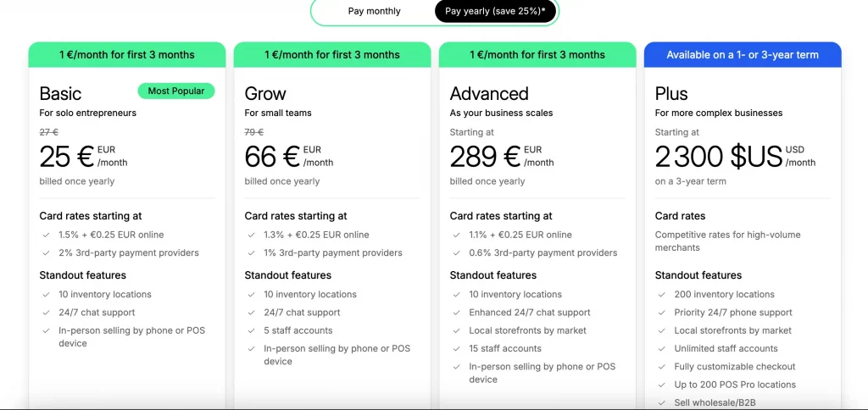
Task: Click Basic plan green promo banner
Action: [127, 55]
